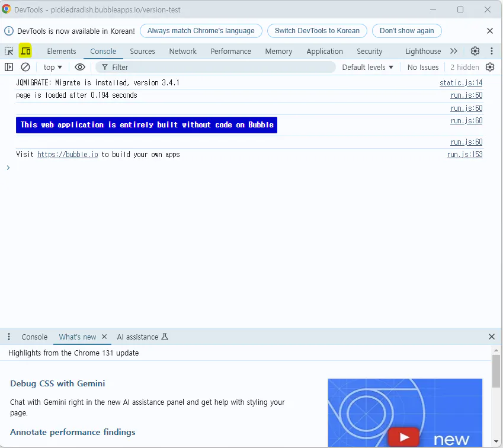Open the Lighthouse tab
Screen dimensions: 503x448
point(423,52)
